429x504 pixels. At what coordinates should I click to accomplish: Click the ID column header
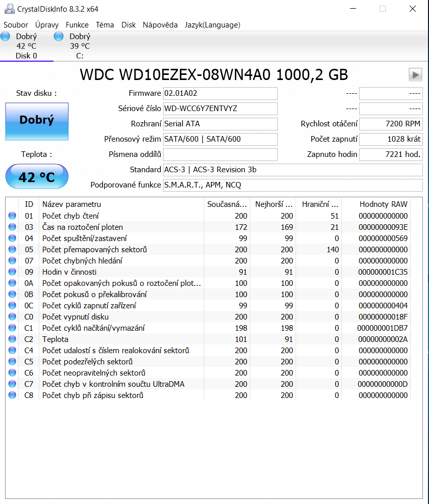(x=29, y=204)
